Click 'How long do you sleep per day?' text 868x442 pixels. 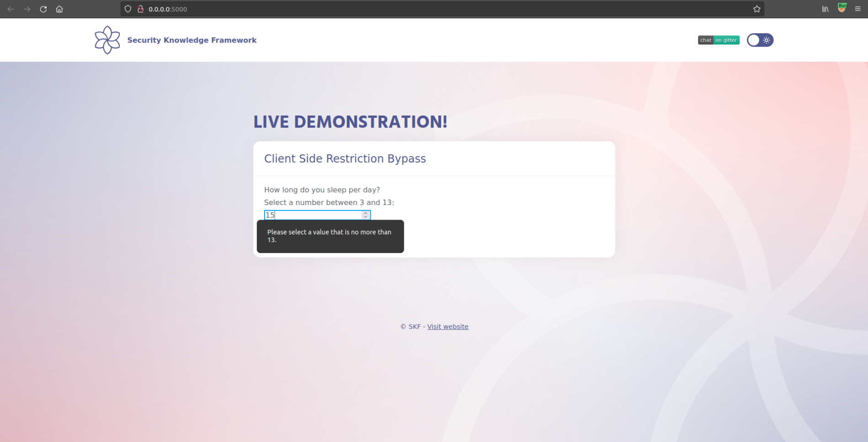click(322, 189)
